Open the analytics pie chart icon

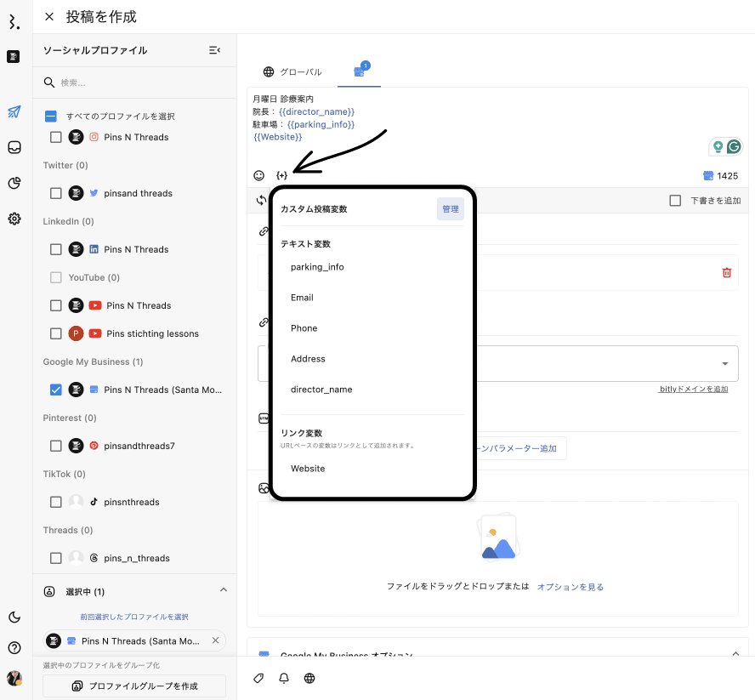[x=14, y=183]
